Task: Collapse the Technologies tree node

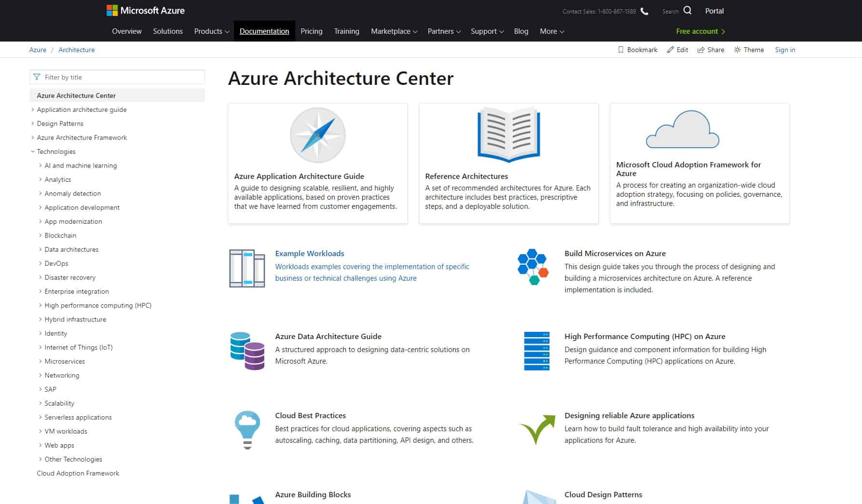Action: (x=33, y=151)
